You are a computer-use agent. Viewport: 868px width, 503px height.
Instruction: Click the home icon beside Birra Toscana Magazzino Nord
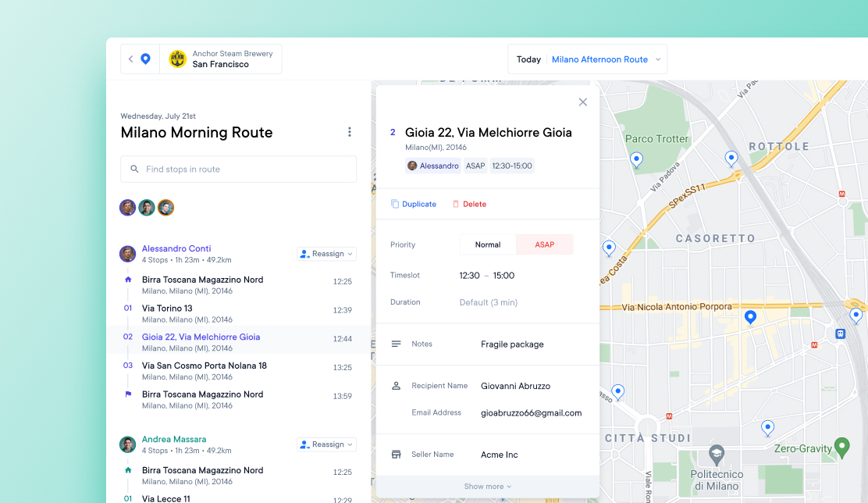coord(127,279)
